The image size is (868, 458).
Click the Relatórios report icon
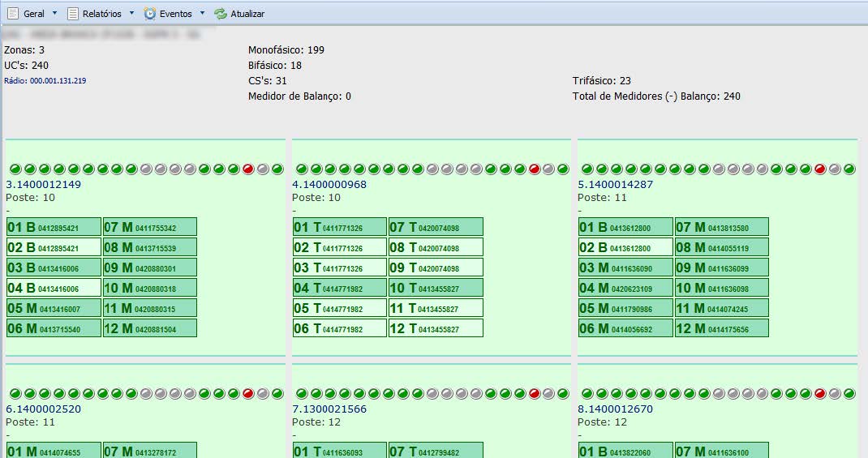point(73,14)
